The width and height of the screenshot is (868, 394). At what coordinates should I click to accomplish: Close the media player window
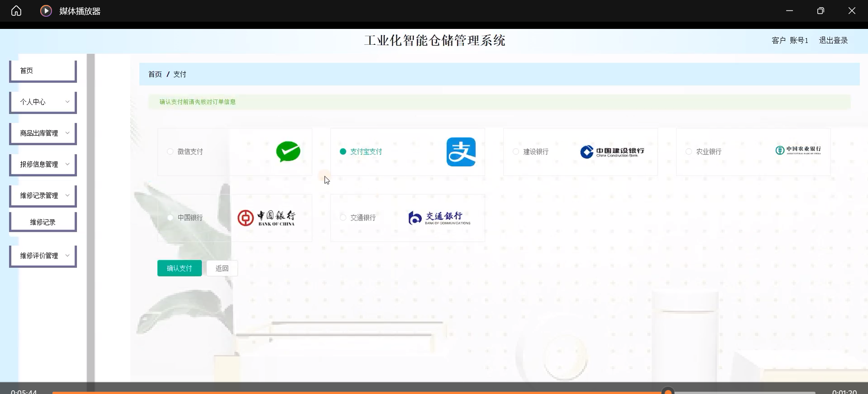852,10
